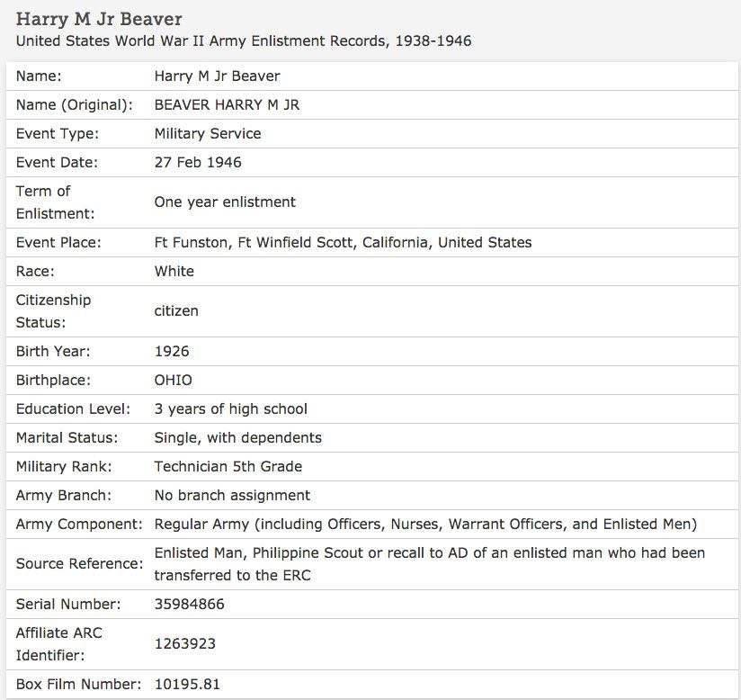Click the event date 27 Feb 1946
Image resolution: width=741 pixels, height=700 pixels.
(x=198, y=163)
